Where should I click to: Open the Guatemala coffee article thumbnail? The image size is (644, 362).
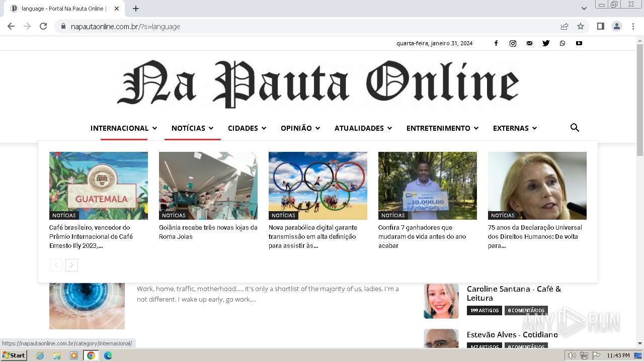click(x=99, y=186)
